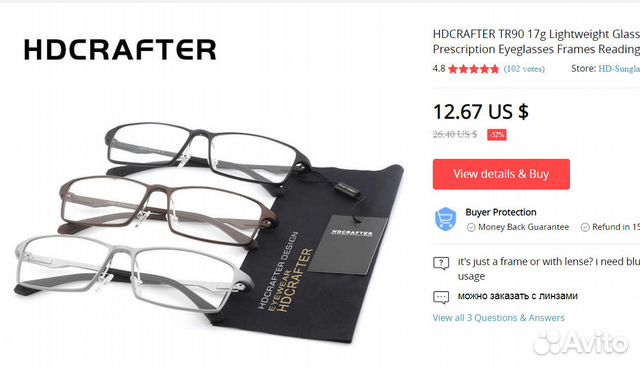The width and height of the screenshot is (640, 368).
Task: Click the Avito watermark logo
Action: point(580,343)
